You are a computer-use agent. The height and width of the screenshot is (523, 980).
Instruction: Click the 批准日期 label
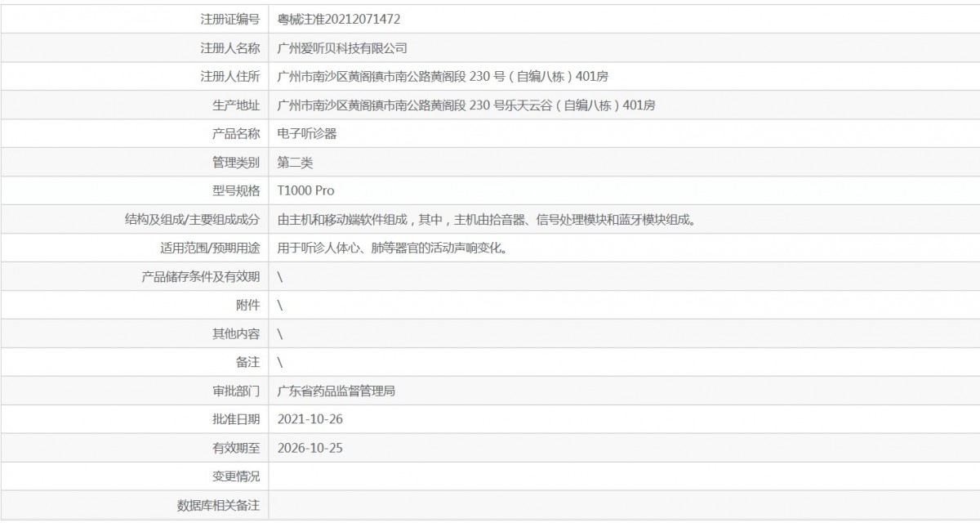[x=236, y=418]
